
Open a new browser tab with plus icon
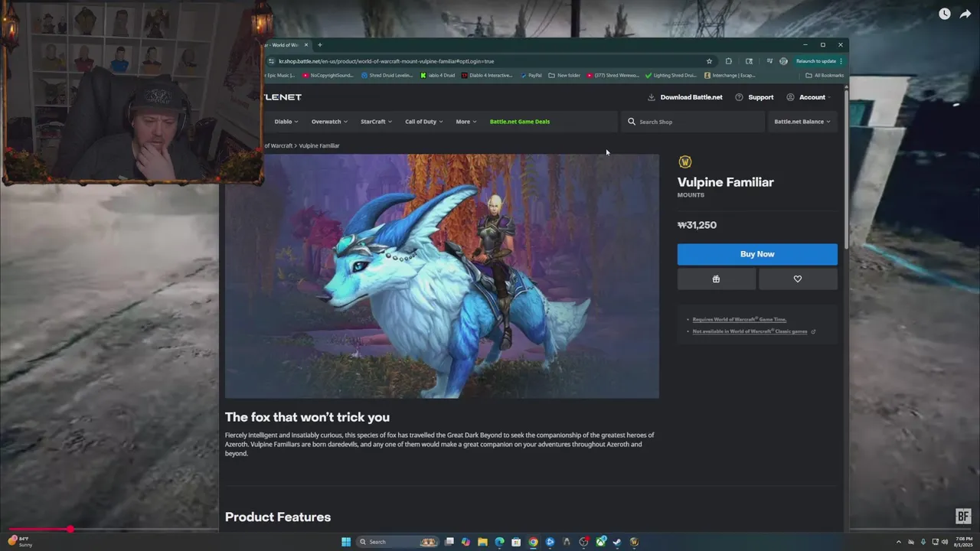tap(320, 45)
